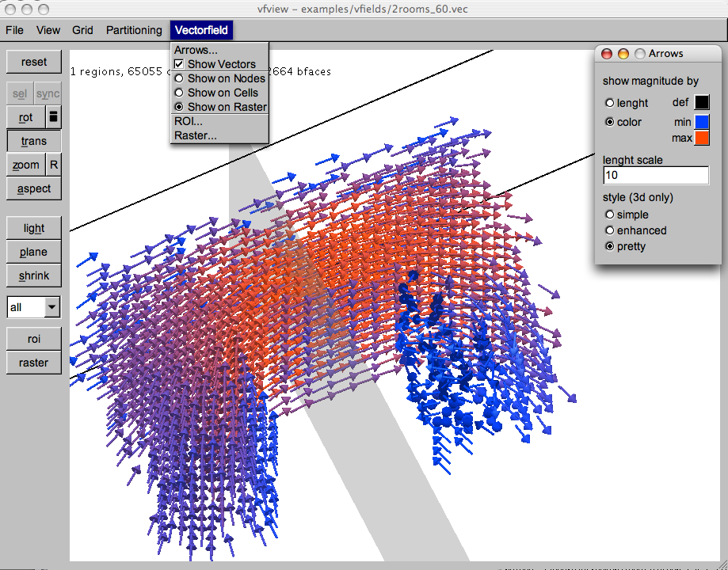Uncheck the Show Vectors checkbox
This screenshot has width=728, height=570.
(x=180, y=64)
